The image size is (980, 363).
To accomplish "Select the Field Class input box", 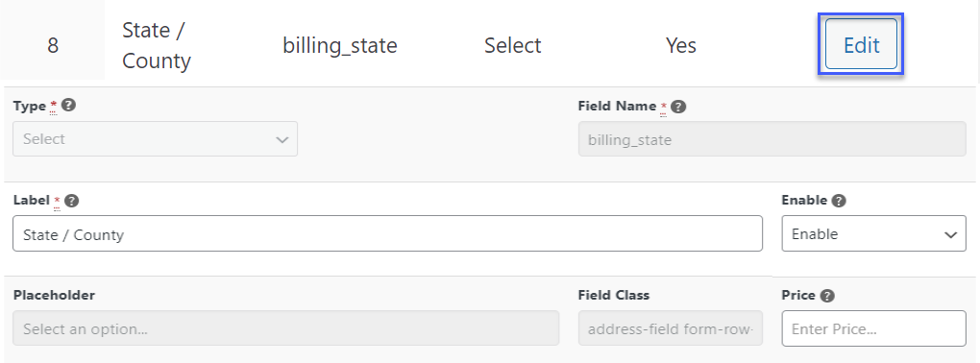I will (x=671, y=328).
